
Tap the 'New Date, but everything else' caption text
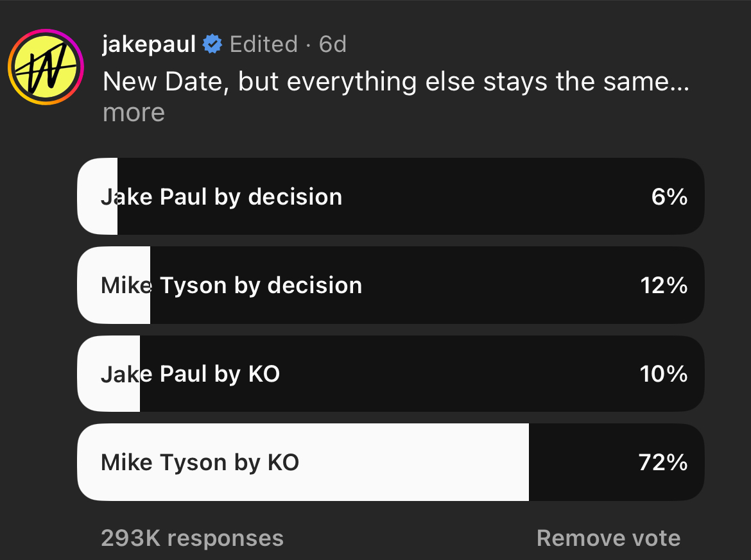pos(395,81)
